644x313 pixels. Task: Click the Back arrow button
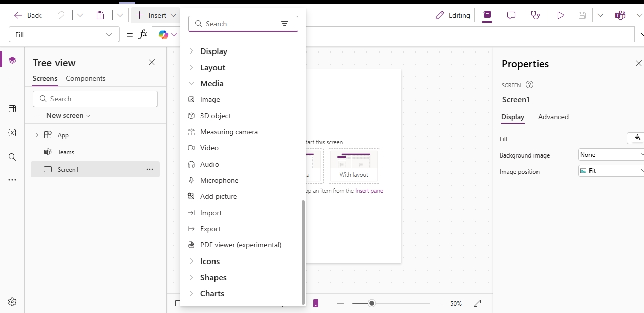click(x=28, y=15)
